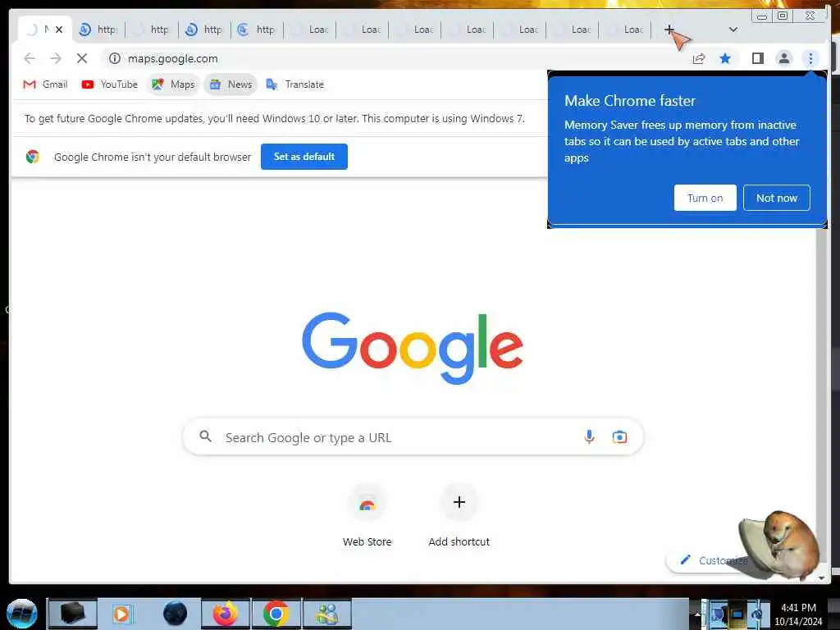
Task: Toggle the Chrome side panel
Action: click(x=757, y=58)
